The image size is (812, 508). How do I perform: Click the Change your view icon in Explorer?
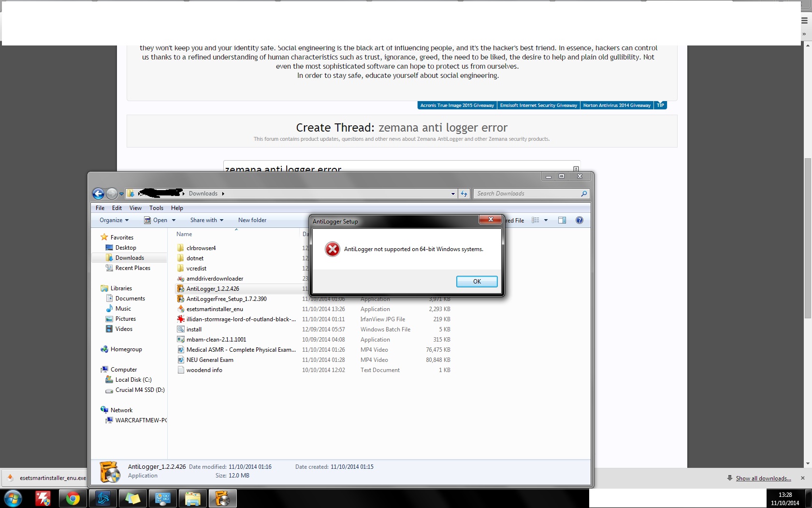pyautogui.click(x=535, y=220)
